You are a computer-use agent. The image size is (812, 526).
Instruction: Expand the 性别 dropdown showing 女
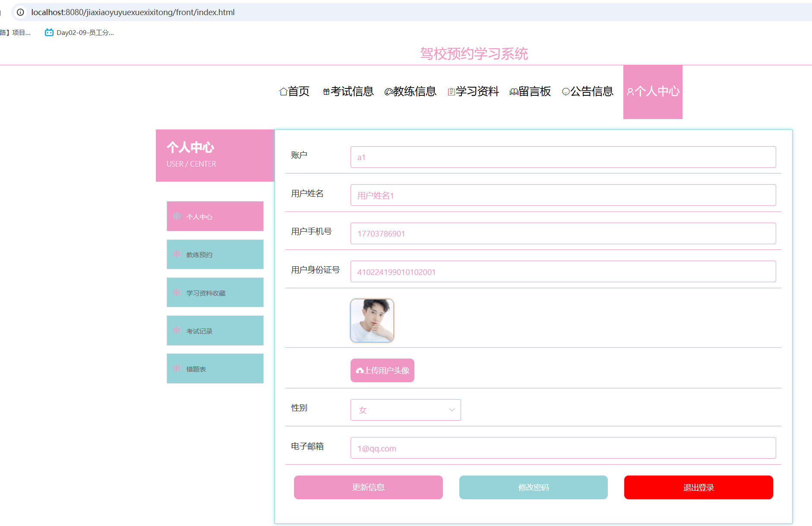tap(406, 410)
